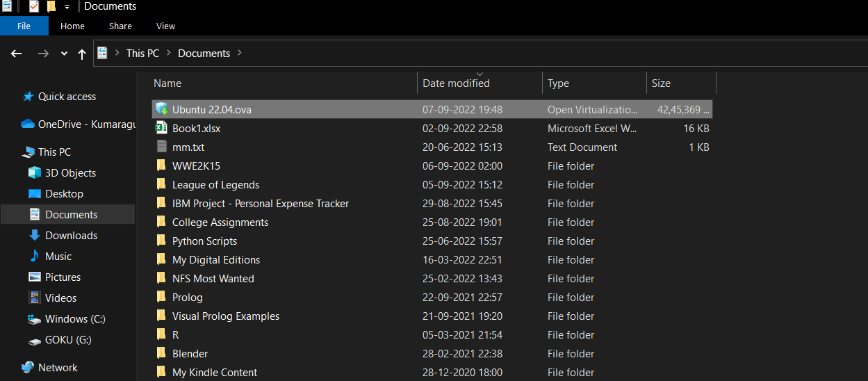Go back with the Back arrow
Image resolution: width=868 pixels, height=381 pixels.
tap(17, 54)
